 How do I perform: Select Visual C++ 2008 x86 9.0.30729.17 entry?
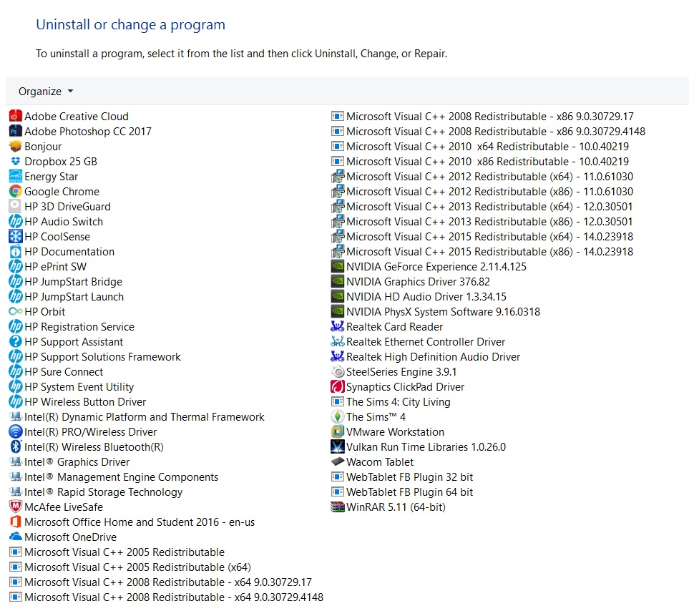pyautogui.click(x=482, y=117)
